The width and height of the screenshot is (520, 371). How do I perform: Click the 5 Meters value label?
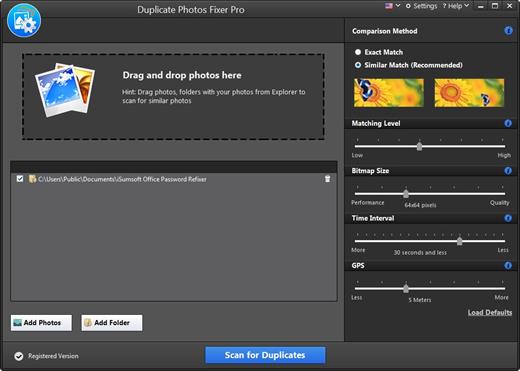tap(420, 300)
